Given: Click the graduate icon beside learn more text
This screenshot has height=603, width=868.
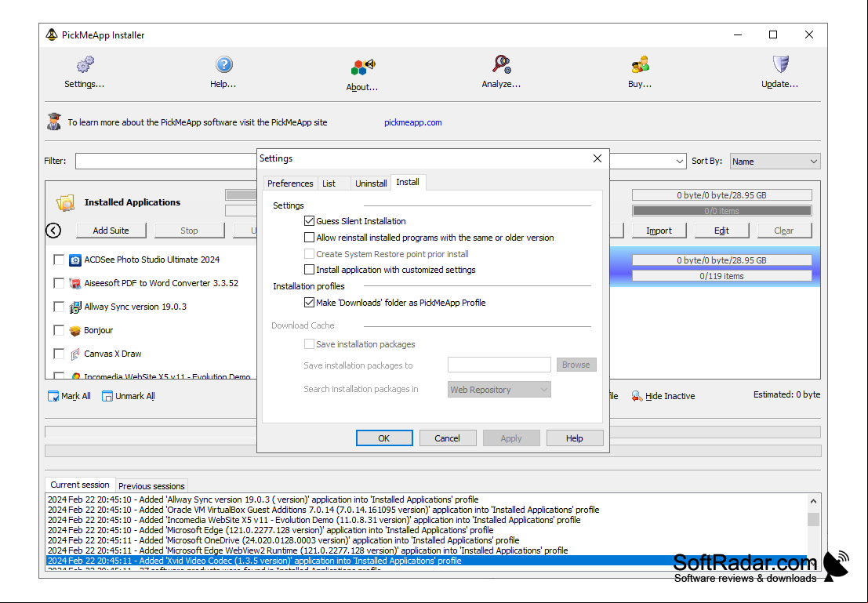Looking at the screenshot, I should tap(53, 122).
